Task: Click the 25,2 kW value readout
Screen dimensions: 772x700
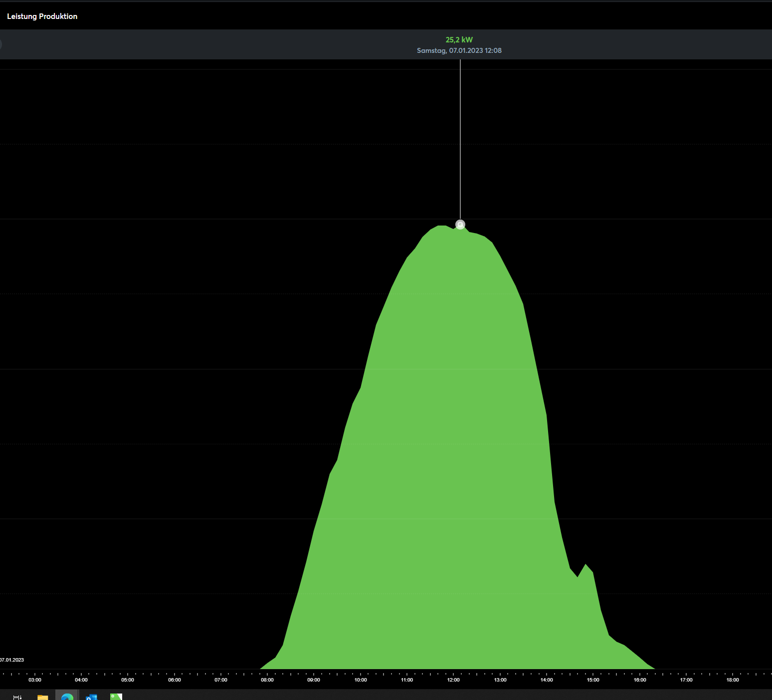Action: coord(459,40)
